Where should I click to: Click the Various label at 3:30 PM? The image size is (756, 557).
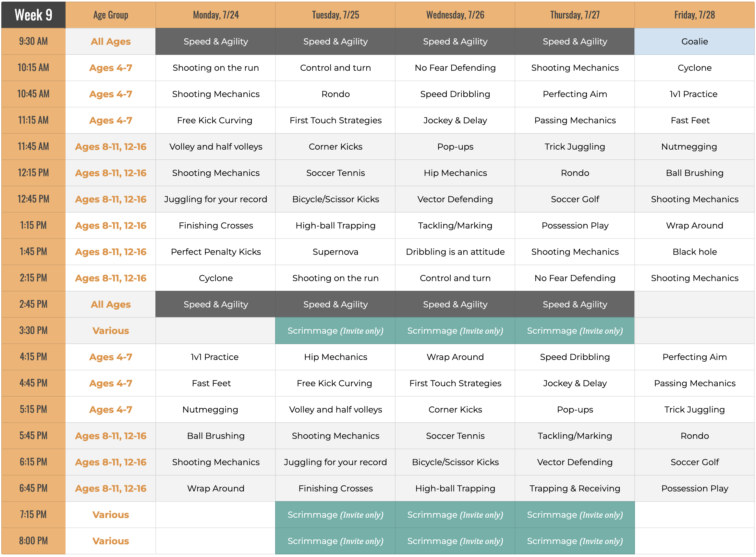[x=111, y=331]
